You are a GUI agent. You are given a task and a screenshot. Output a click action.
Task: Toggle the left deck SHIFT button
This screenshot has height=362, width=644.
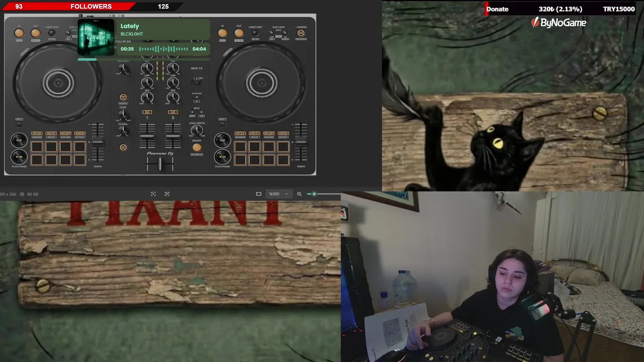click(x=19, y=124)
